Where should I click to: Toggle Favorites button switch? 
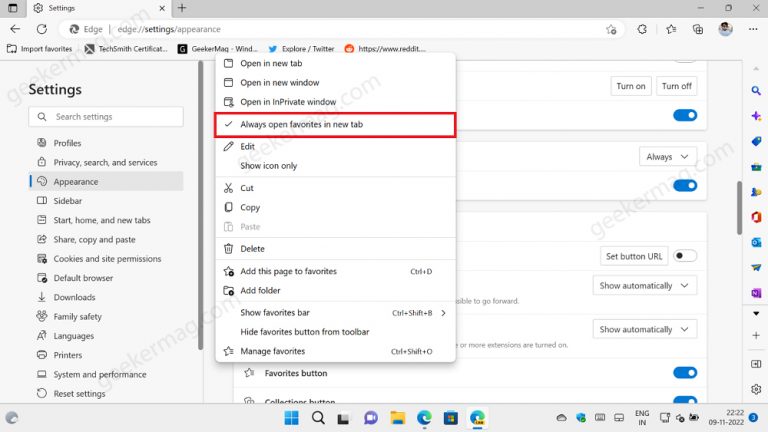pyautogui.click(x=685, y=373)
